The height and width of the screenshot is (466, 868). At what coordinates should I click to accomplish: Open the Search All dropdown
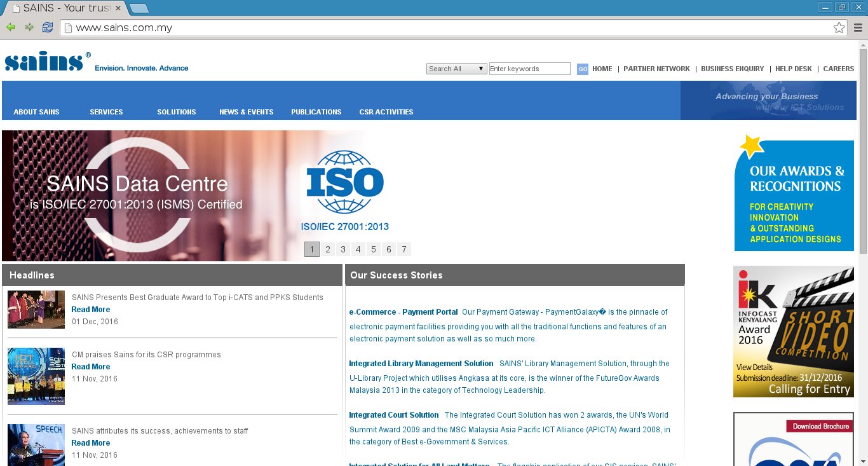pos(456,69)
